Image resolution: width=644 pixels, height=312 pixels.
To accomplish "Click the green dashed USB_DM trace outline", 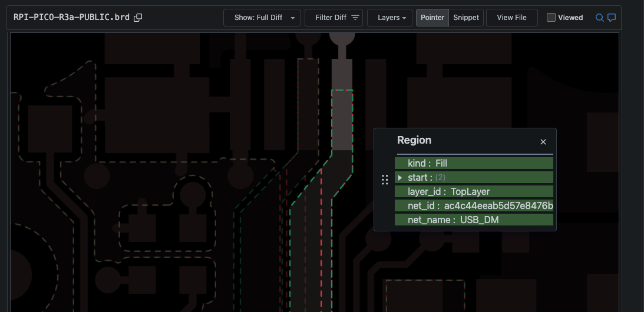I will [x=353, y=130].
